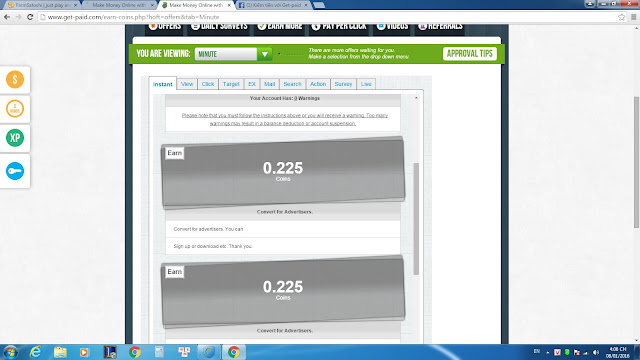The image size is (640, 360).
Task: Open the green XP sidebar icon
Action: click(15, 138)
